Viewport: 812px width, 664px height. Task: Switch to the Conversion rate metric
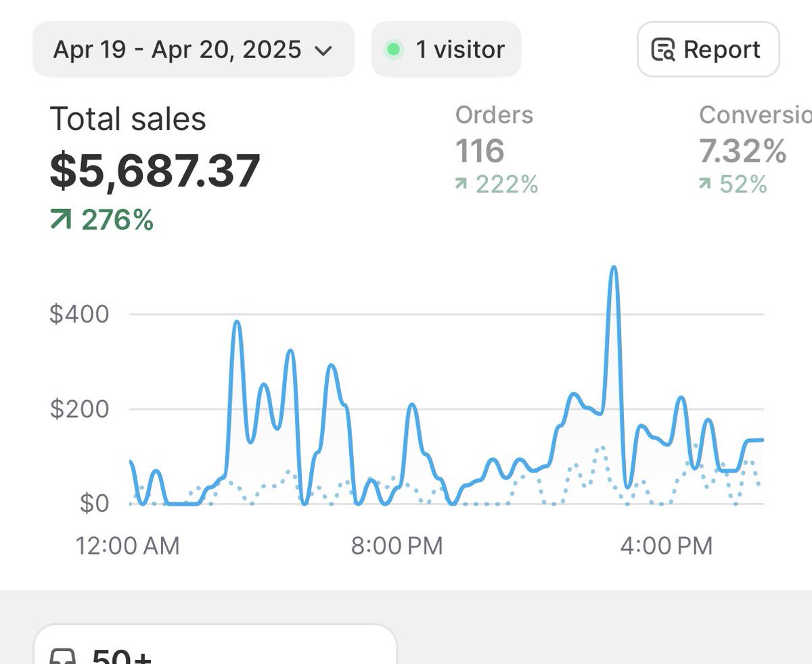tap(755, 115)
